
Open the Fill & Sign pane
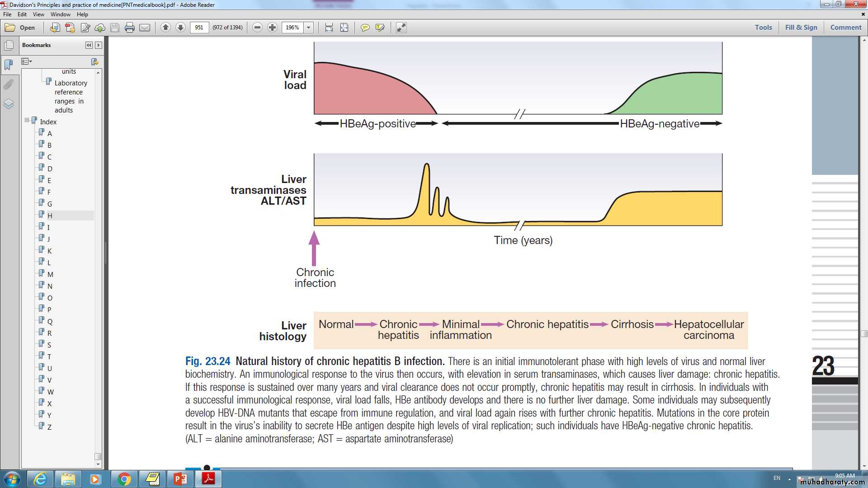coord(801,27)
